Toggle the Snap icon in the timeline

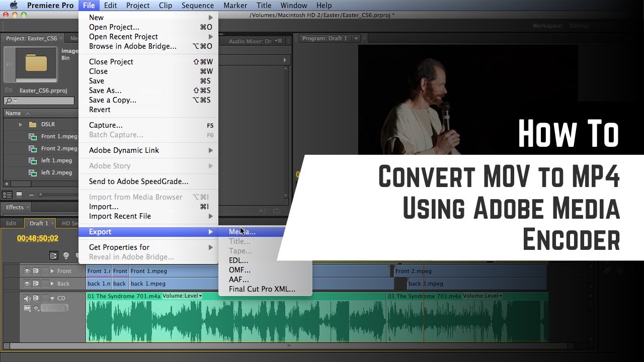click(x=54, y=255)
